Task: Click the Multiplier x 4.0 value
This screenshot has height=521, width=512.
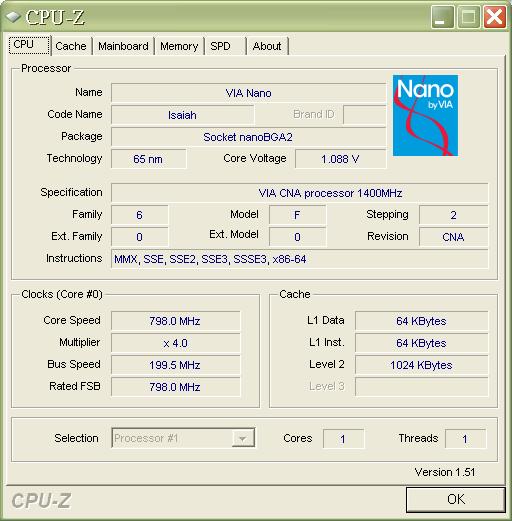Action: [x=175, y=343]
